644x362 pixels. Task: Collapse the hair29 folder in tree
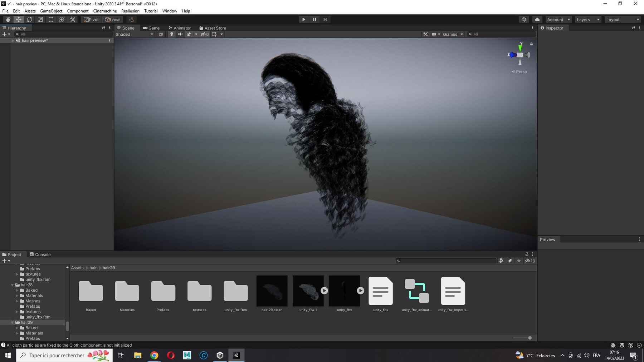(x=12, y=322)
